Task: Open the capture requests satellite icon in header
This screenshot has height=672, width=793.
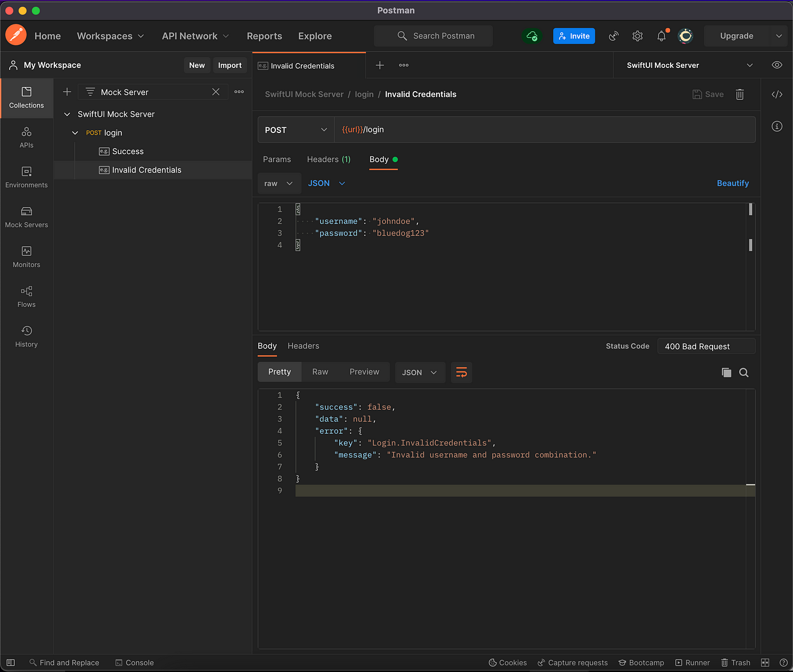Action: point(613,36)
